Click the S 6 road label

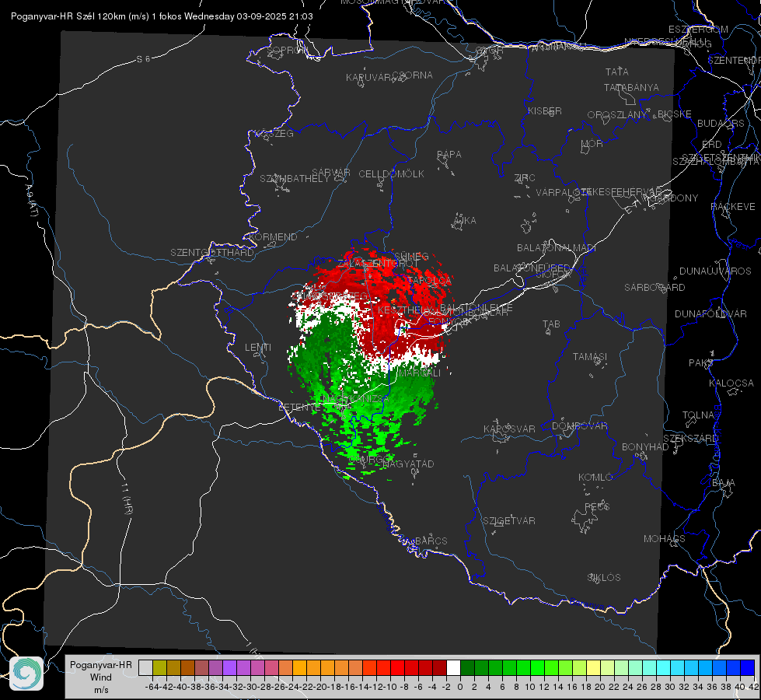pos(143,59)
